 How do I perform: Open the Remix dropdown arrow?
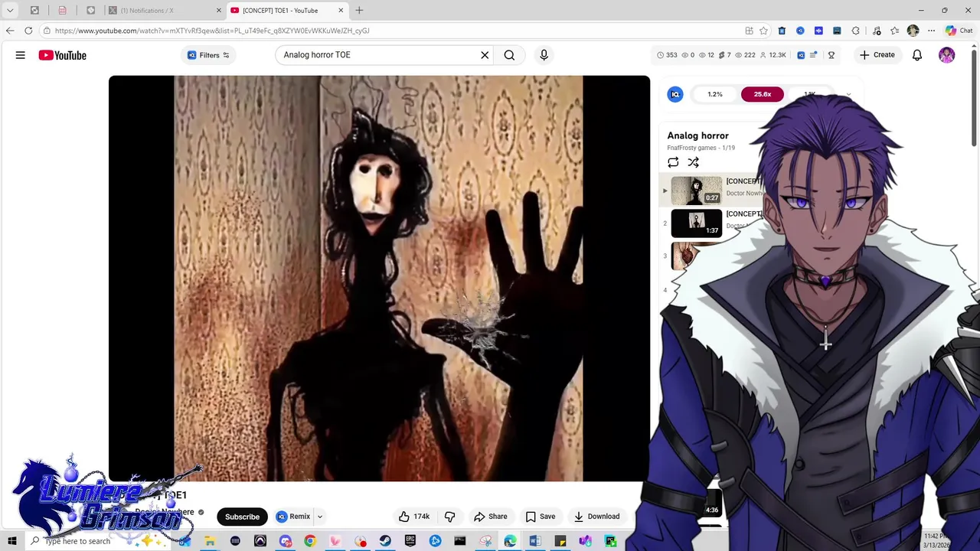pos(320,517)
